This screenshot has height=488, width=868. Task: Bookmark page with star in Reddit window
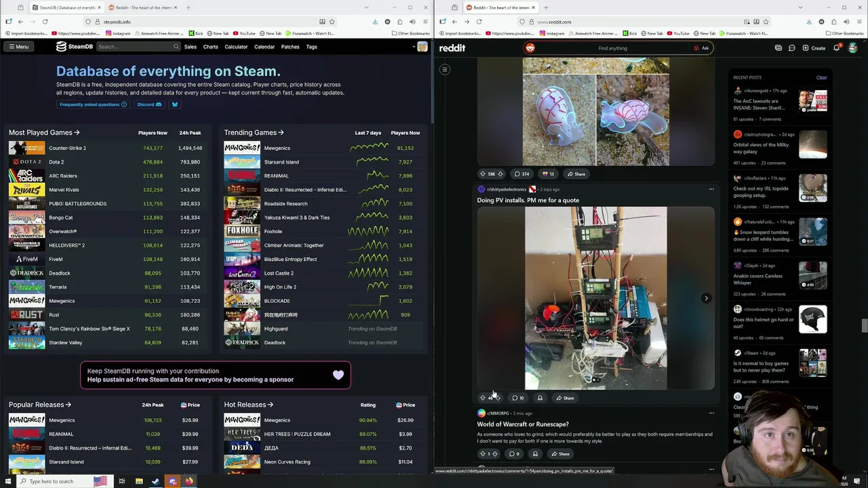[x=766, y=22]
